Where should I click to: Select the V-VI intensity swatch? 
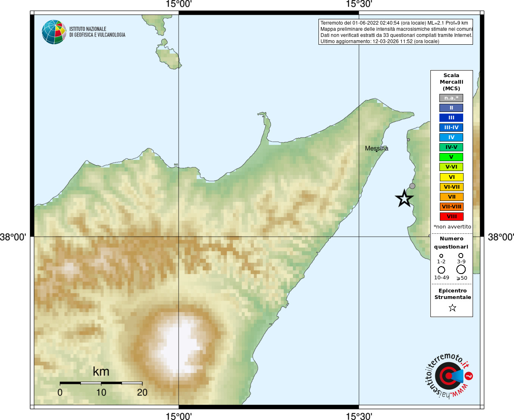[x=451, y=167]
